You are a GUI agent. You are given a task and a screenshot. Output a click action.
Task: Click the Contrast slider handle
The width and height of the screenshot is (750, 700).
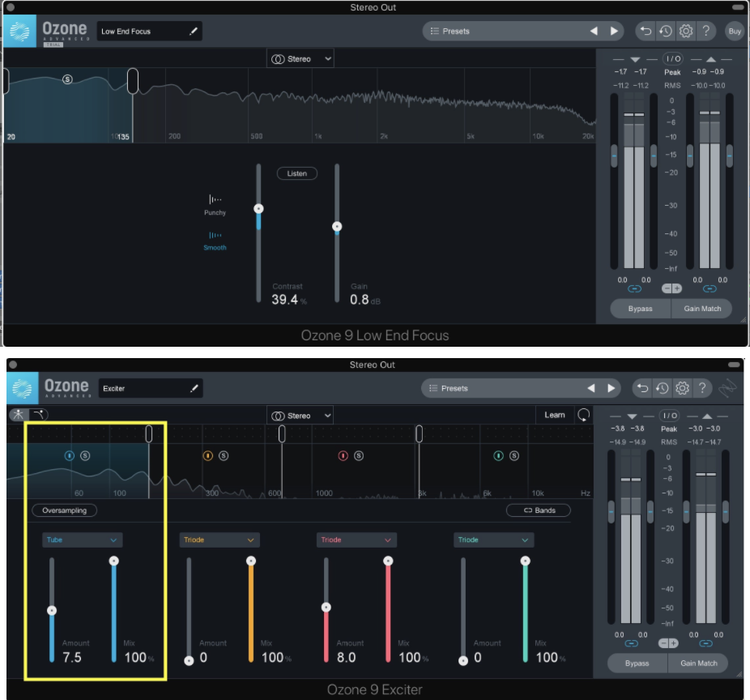259,208
